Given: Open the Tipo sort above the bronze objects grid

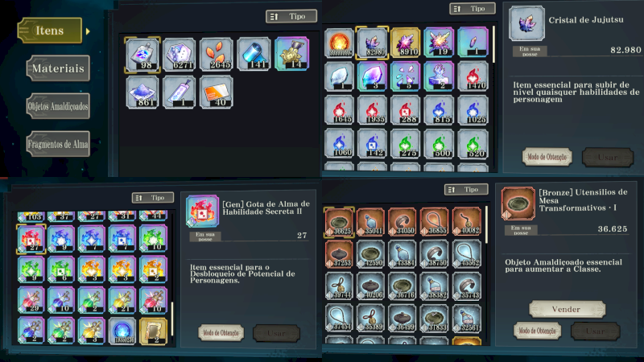Looking at the screenshot, I should (x=466, y=189).
